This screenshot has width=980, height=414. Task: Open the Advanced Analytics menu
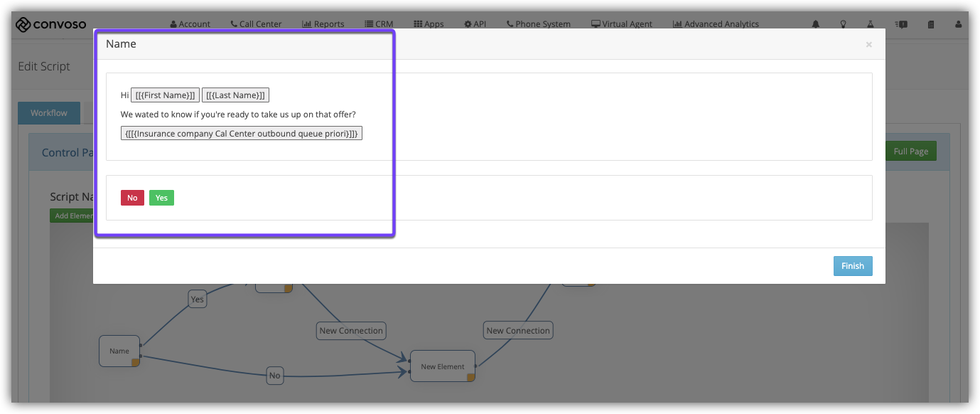click(716, 24)
